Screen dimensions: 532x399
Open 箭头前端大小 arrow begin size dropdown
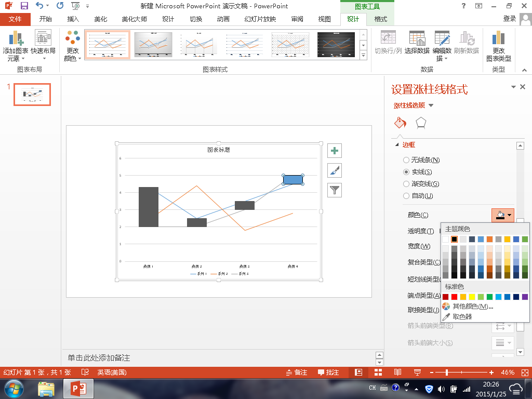tap(503, 343)
